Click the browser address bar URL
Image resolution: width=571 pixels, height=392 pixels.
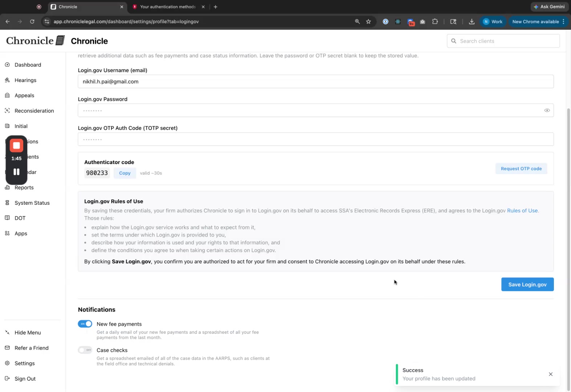[126, 22]
